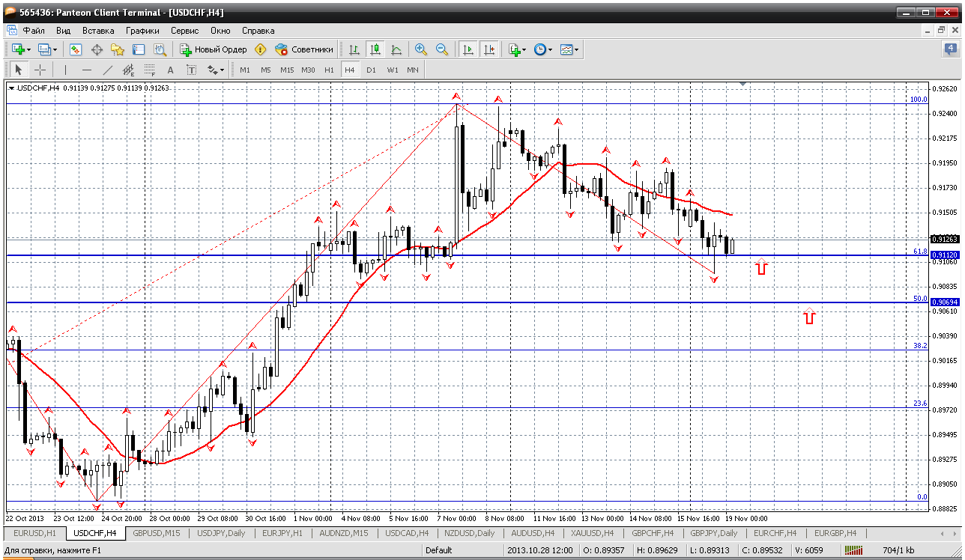Switch chart to bar chart mode

coord(354,49)
